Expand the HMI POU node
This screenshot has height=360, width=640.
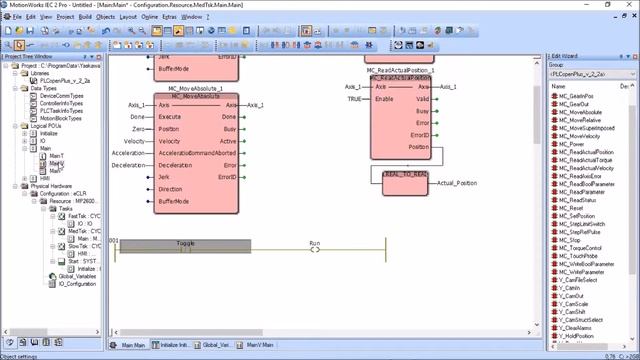pyautogui.click(x=24, y=178)
